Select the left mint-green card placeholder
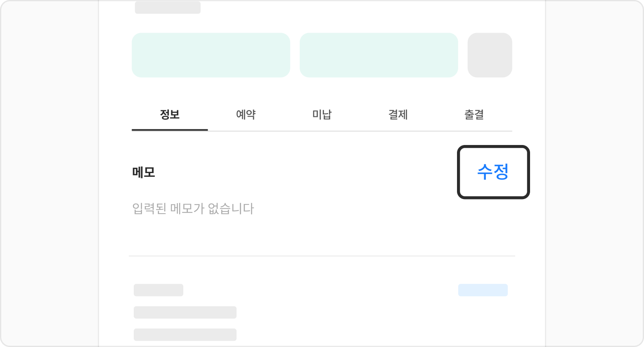Viewport: 644px width, 347px height. pos(211,55)
